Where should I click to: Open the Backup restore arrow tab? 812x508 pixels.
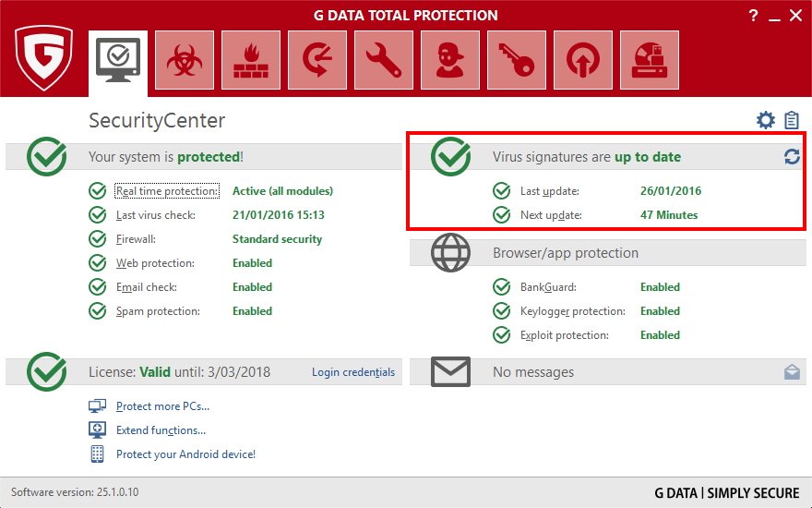coord(316,60)
